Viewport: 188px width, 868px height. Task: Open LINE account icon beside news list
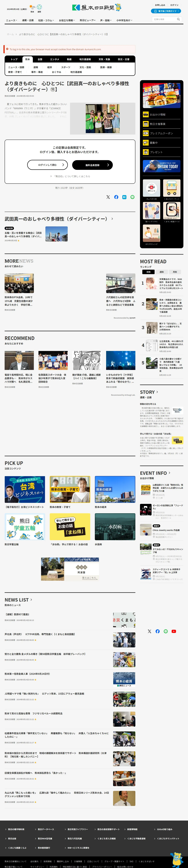click(x=166, y=631)
